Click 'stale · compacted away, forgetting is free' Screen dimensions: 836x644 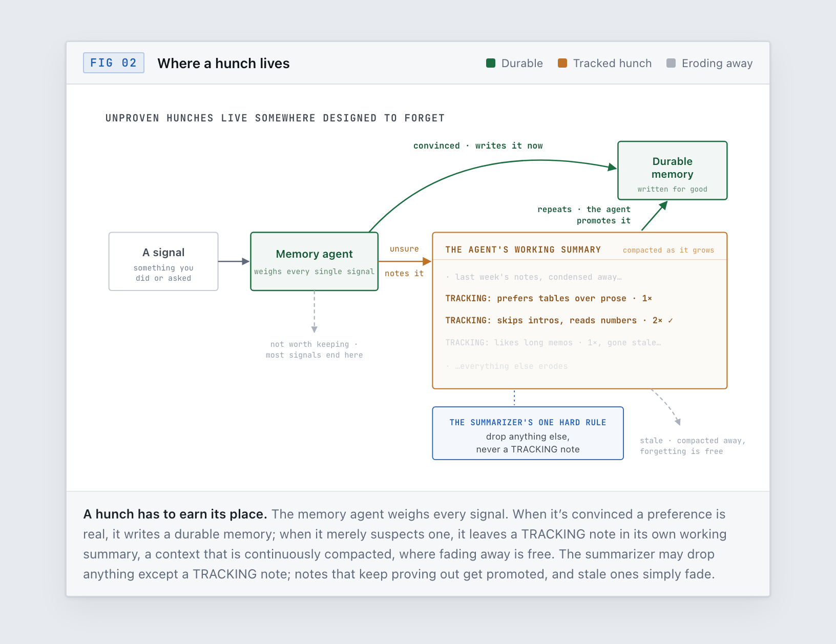pyautogui.click(x=693, y=446)
